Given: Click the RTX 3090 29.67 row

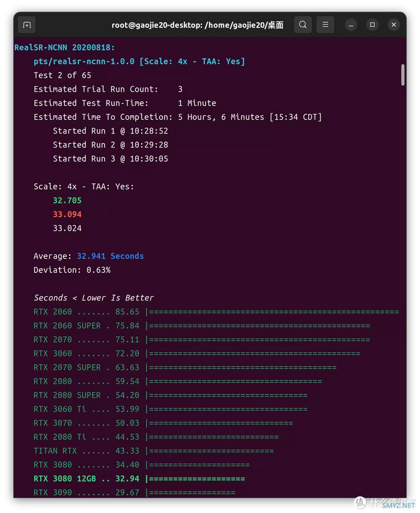Looking at the screenshot, I should 135,493.
